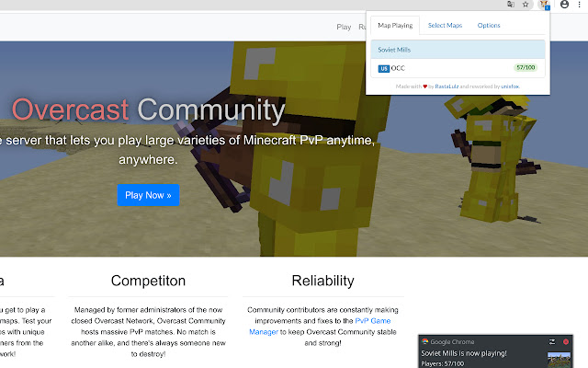Click the Reliability section heading

[x=322, y=281]
